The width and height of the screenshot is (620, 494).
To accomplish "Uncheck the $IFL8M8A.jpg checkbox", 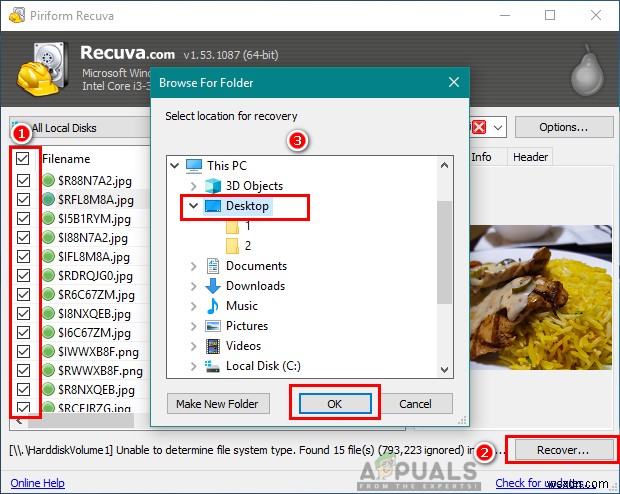I will pos(23,256).
